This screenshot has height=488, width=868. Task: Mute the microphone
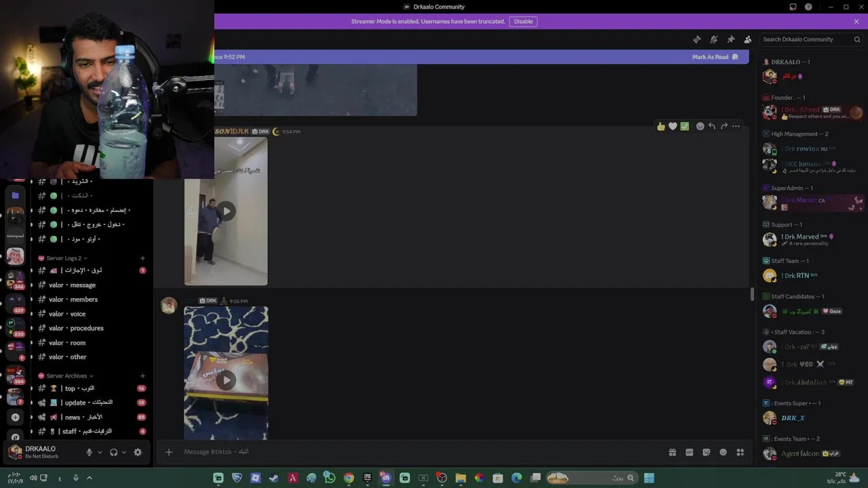tap(89, 452)
